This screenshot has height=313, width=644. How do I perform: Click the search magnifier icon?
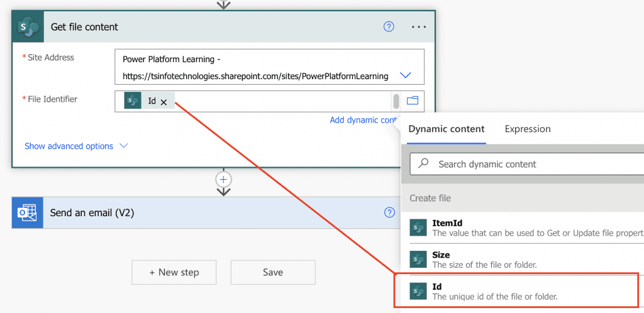(423, 163)
